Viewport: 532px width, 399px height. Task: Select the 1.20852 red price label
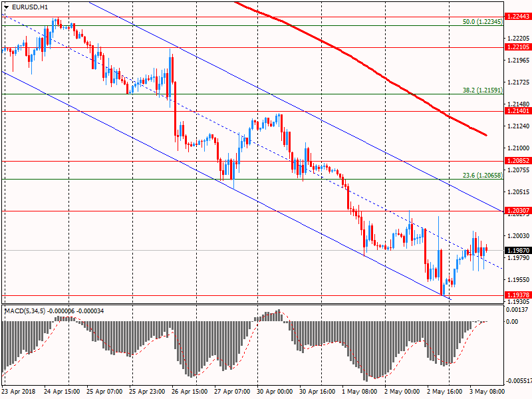pos(518,161)
